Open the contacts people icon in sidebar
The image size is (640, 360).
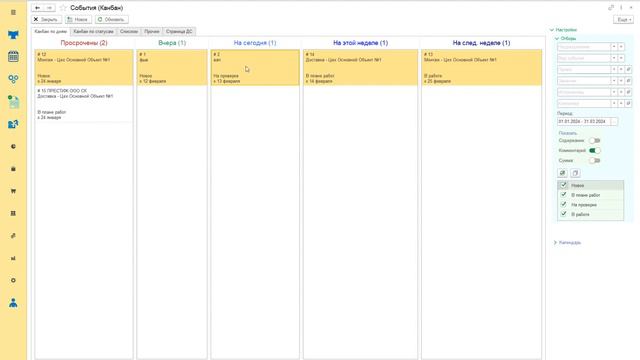13,124
